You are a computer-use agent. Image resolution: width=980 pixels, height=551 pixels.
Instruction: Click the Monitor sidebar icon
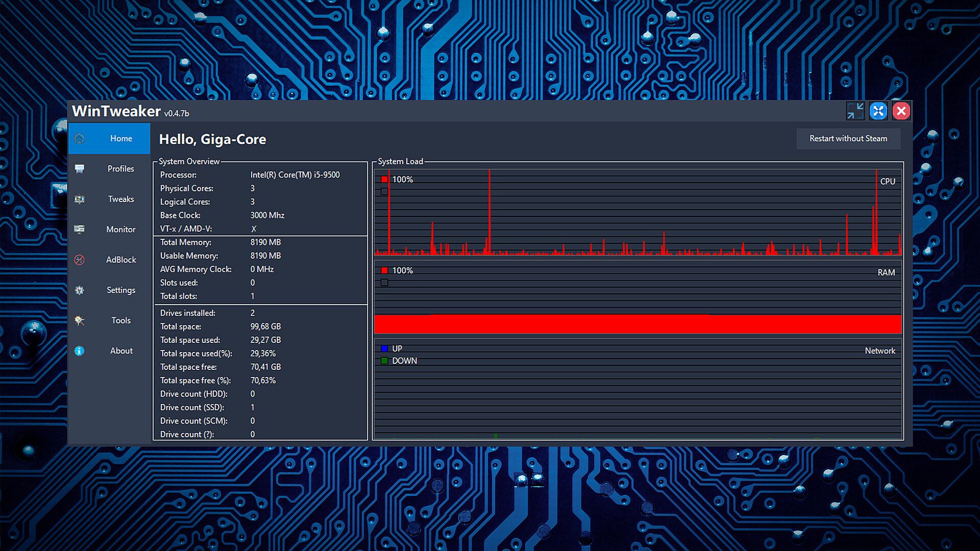tap(80, 230)
